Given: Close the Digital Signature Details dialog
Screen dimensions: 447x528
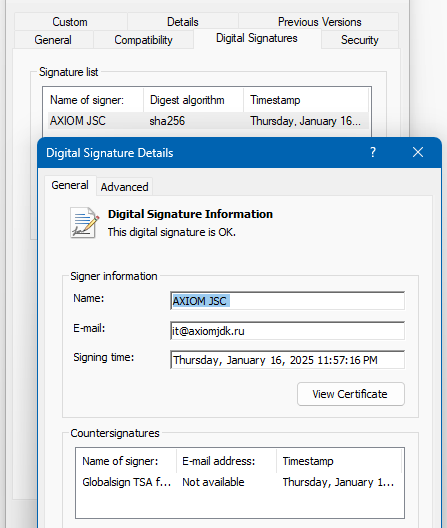Looking at the screenshot, I should point(418,153).
